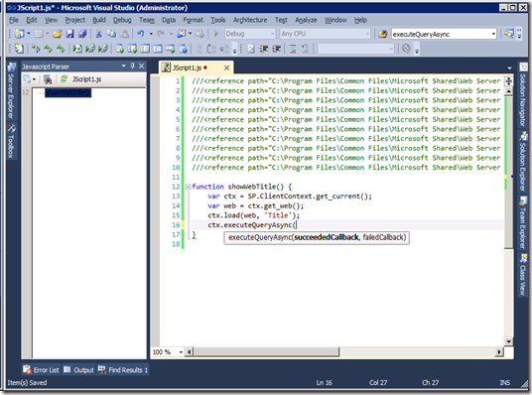Viewport: 532px width, 395px height.
Task: Open the empty combo box on second toolbar
Action: (x=355, y=49)
